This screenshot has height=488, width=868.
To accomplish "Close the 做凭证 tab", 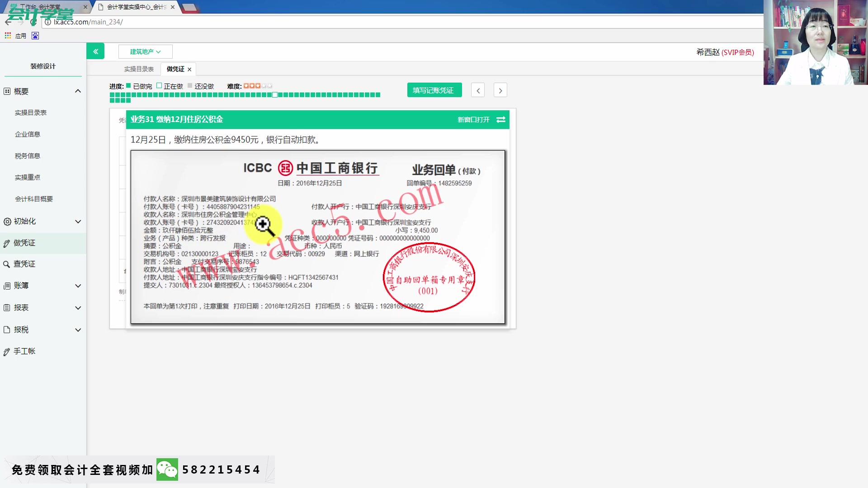I will (189, 70).
